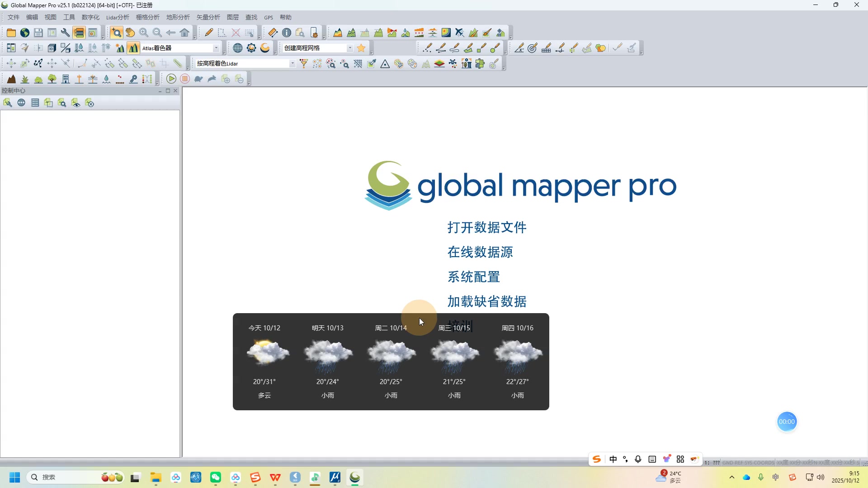Open the Atlas着色器 dropdown
This screenshot has width=868, height=488.
217,47
